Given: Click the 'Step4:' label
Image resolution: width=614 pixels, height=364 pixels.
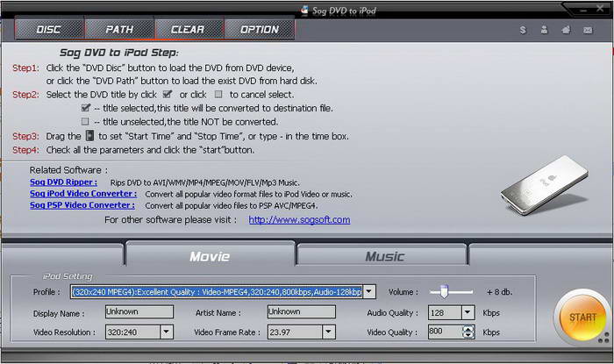Looking at the screenshot, I should 25,150.
